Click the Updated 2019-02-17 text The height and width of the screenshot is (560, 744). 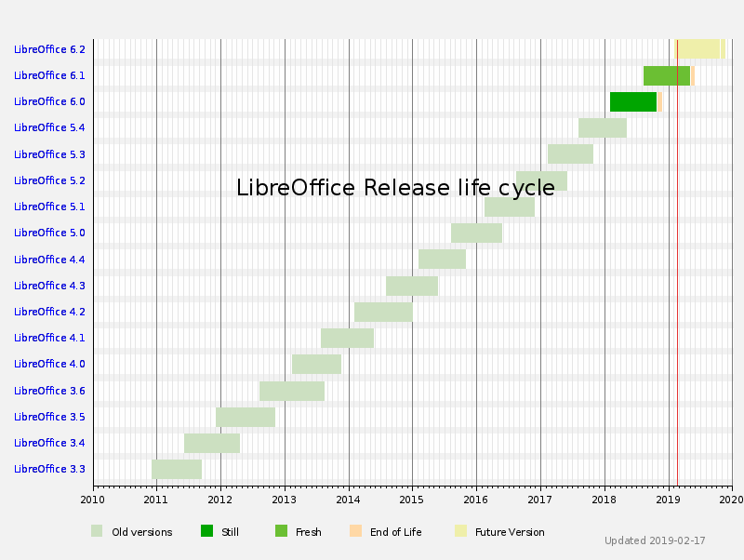[x=655, y=540]
